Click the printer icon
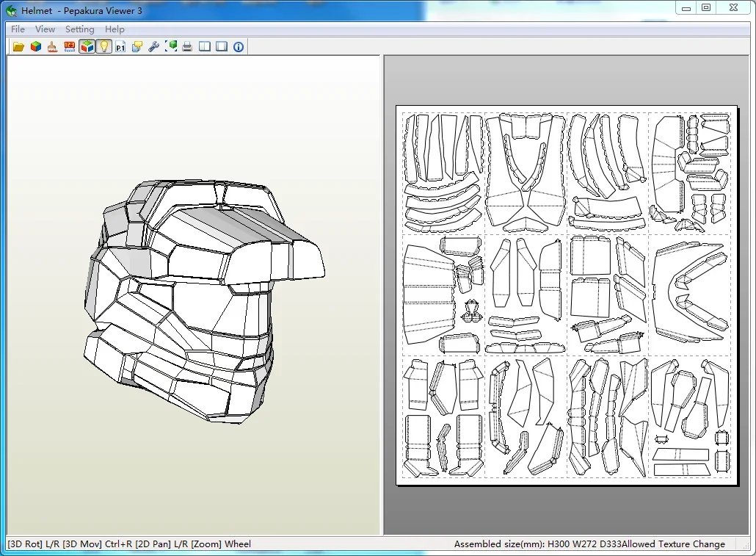The height and width of the screenshot is (556, 756). [188, 47]
